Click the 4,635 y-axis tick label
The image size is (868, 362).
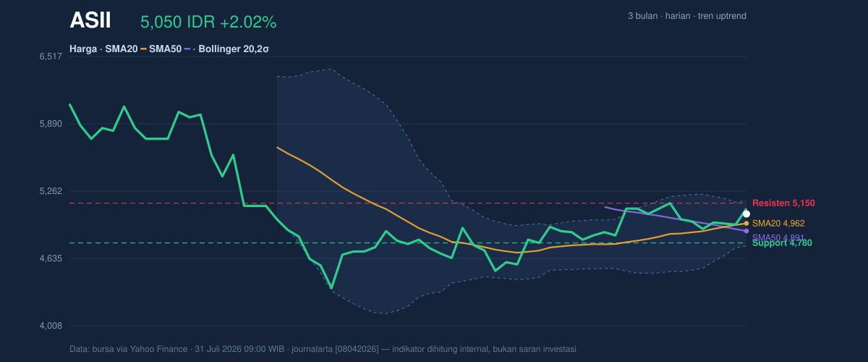point(51,258)
